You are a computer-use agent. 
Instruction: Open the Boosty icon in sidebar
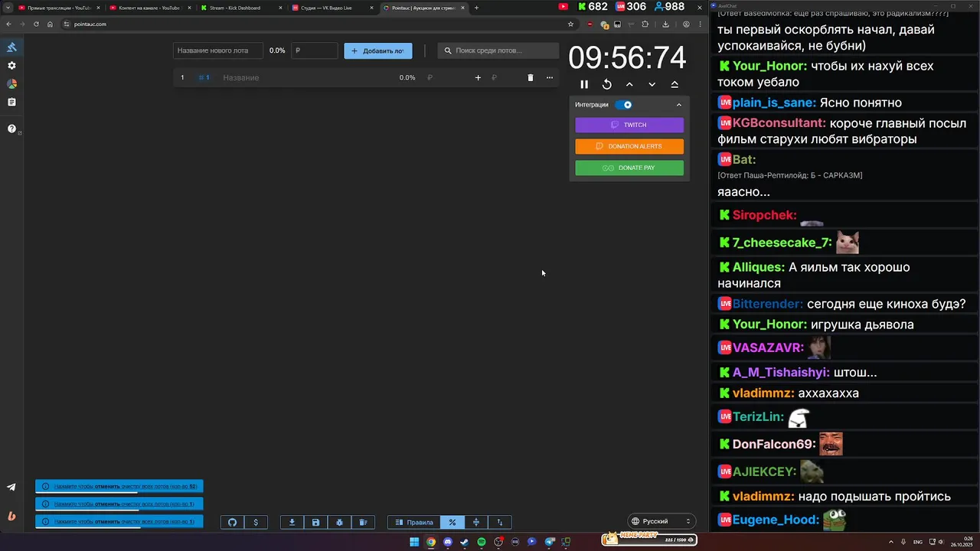tap(11, 516)
